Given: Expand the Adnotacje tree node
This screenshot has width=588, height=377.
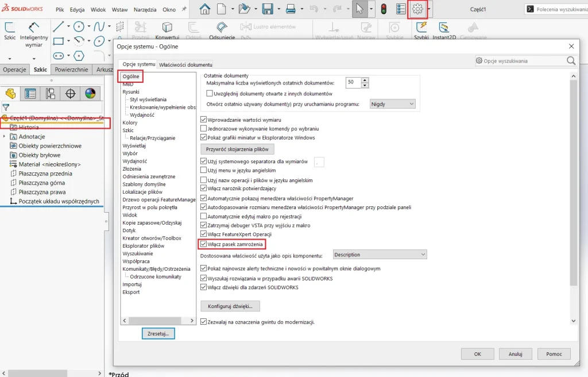Looking at the screenshot, I should [x=4, y=136].
